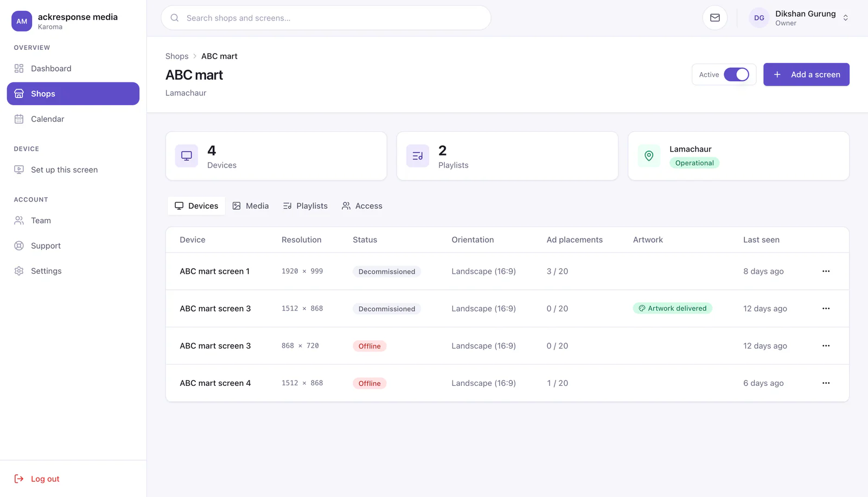This screenshot has width=868, height=497.
Task: Click the Resolution column header
Action: point(302,240)
